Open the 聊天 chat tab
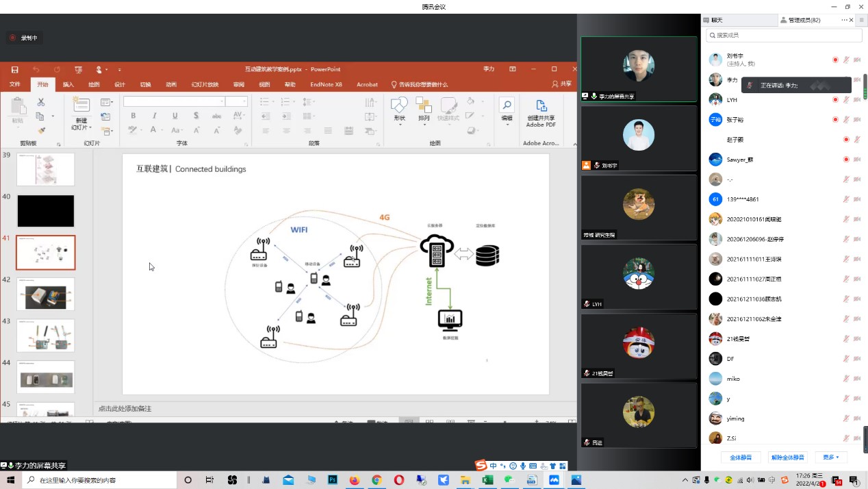This screenshot has width=868, height=489. coord(717,21)
